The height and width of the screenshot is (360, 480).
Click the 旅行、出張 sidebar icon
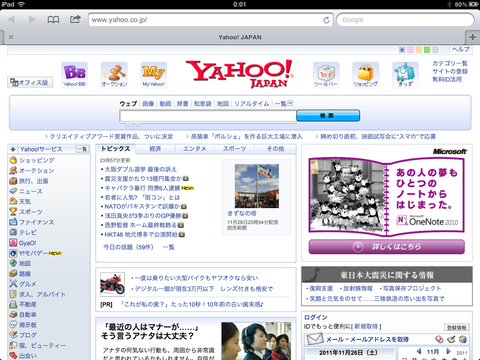point(13,181)
